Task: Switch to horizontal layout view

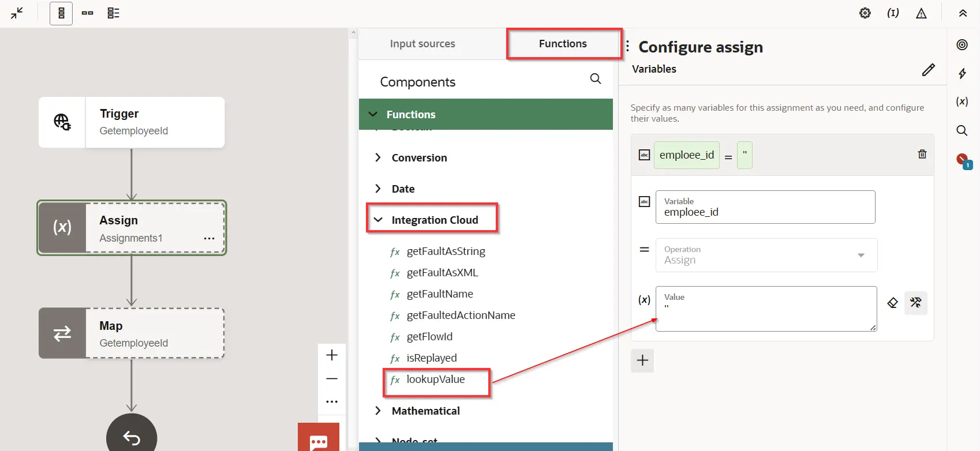Action: (88, 13)
